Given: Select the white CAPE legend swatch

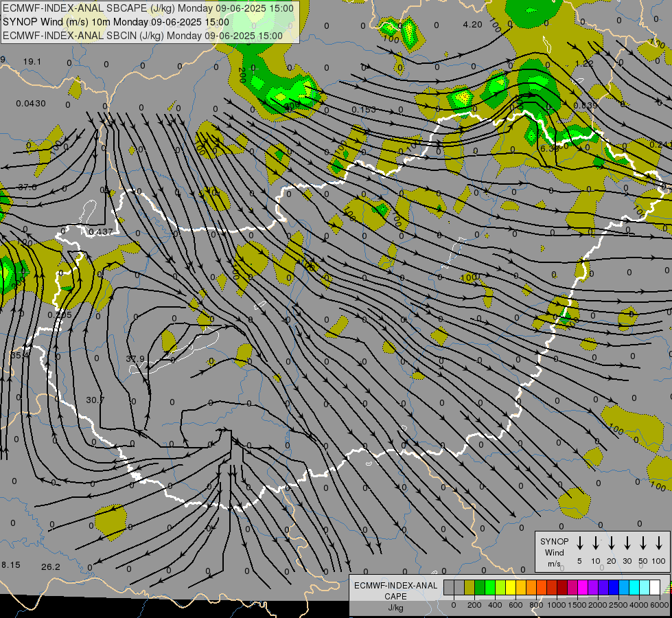Looking at the screenshot, I should (x=654, y=588).
